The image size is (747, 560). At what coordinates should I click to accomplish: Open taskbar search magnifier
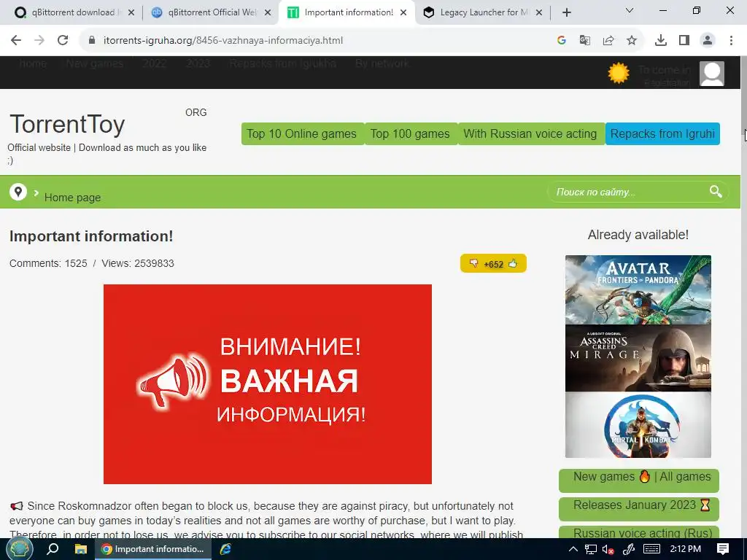[x=53, y=549]
